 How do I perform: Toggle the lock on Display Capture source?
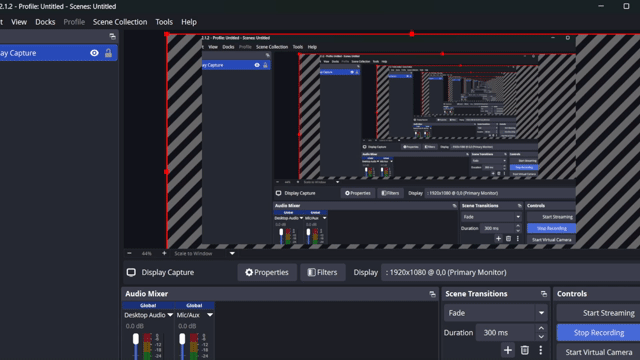click(108, 53)
